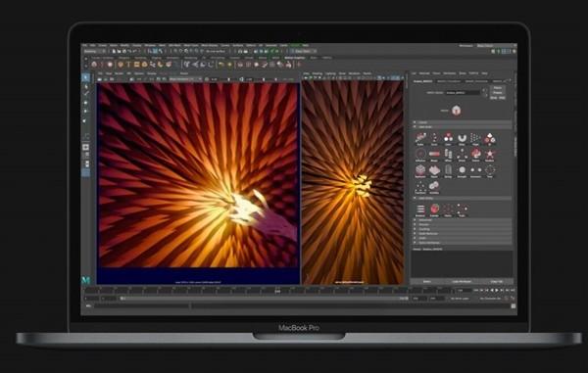Click the Type 'T' shelf icon
The height and width of the screenshot is (373, 588).
[129, 65]
